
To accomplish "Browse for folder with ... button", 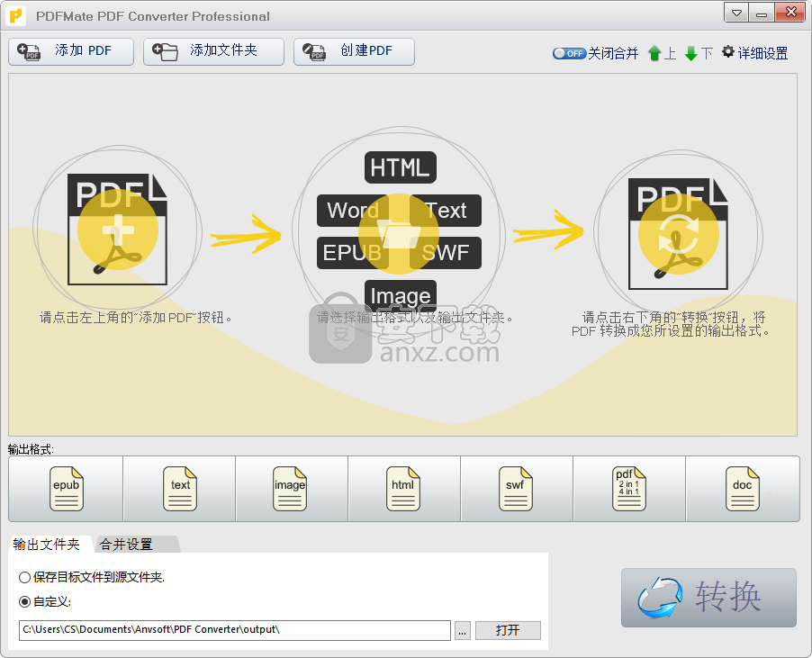I will coord(463,631).
